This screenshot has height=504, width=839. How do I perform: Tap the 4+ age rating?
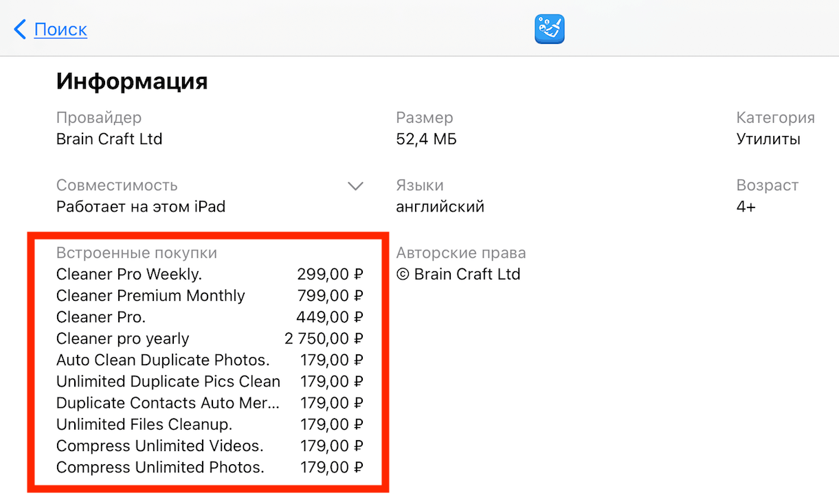click(x=746, y=207)
